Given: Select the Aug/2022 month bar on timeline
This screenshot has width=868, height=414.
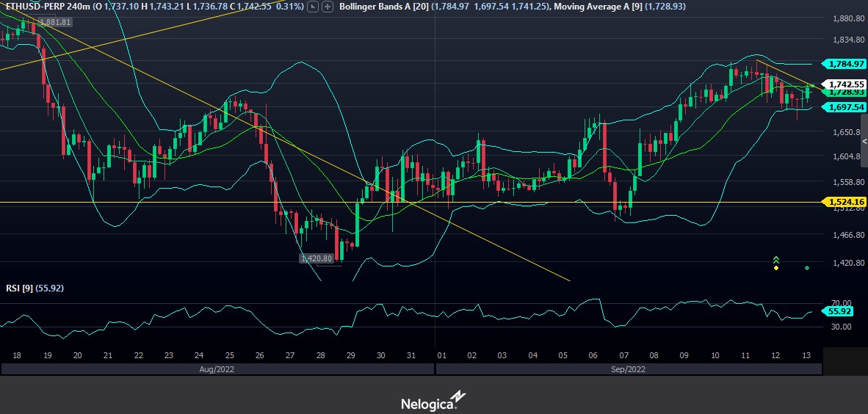Looking at the screenshot, I should click(217, 369).
